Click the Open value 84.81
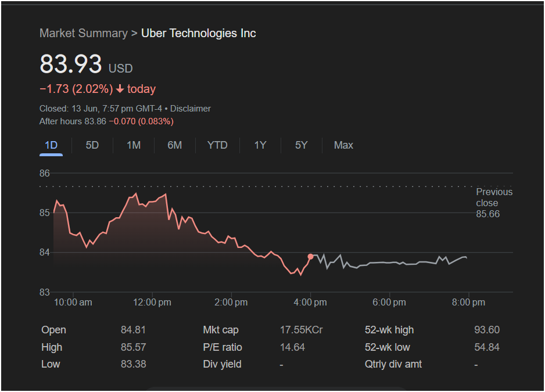Viewport: 545px width, 392px height. (133, 330)
